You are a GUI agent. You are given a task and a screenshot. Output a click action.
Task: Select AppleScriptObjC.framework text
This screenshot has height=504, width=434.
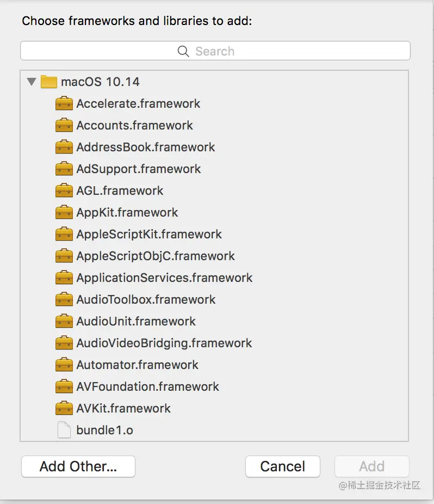(x=156, y=256)
